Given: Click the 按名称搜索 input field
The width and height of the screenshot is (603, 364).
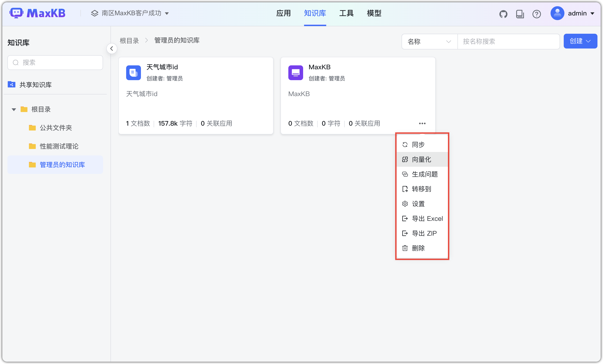Looking at the screenshot, I should (509, 42).
